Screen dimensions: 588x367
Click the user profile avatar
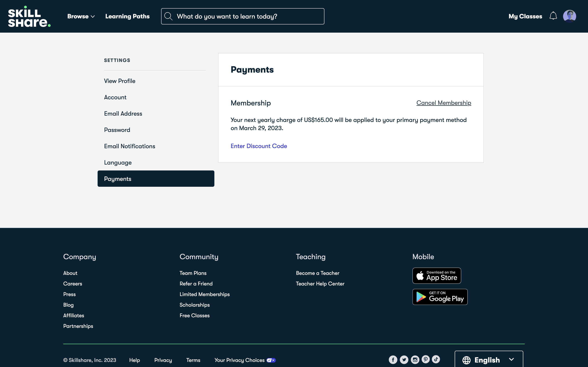tap(569, 16)
